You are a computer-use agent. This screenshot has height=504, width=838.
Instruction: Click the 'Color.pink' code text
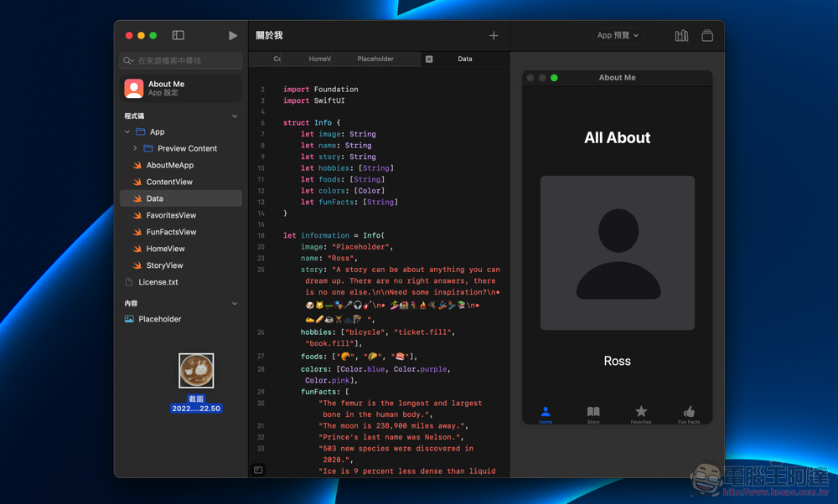coord(327,380)
